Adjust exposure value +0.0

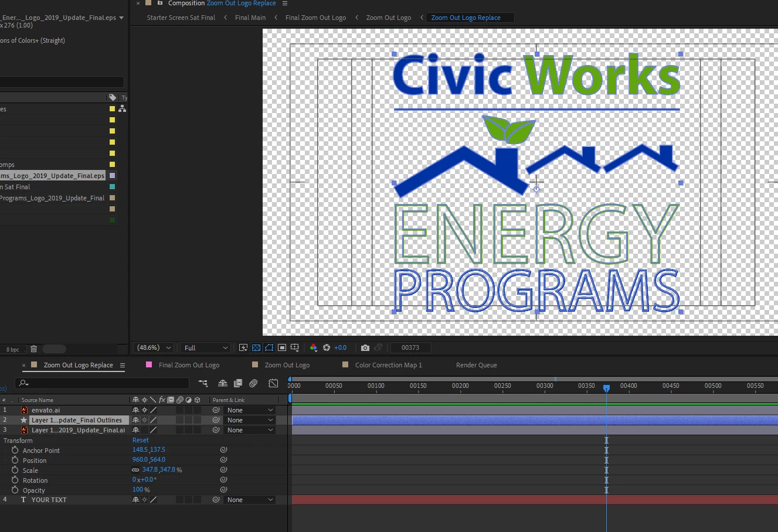[x=340, y=347]
